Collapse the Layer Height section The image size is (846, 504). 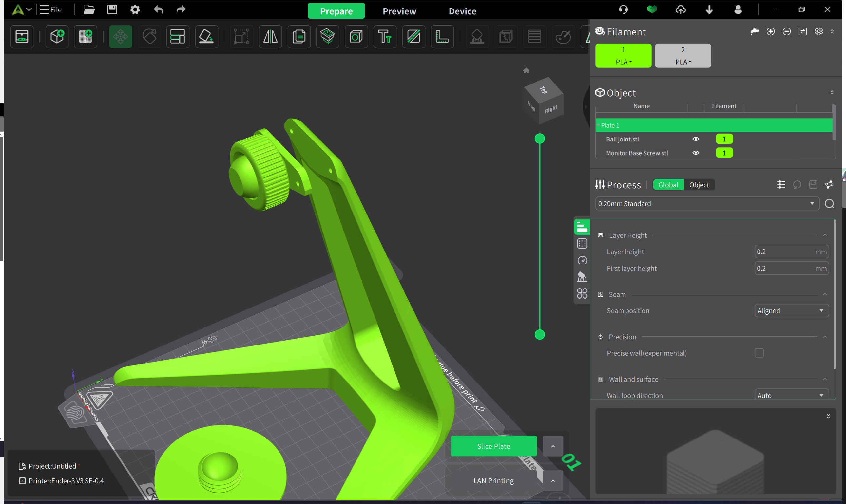(825, 235)
